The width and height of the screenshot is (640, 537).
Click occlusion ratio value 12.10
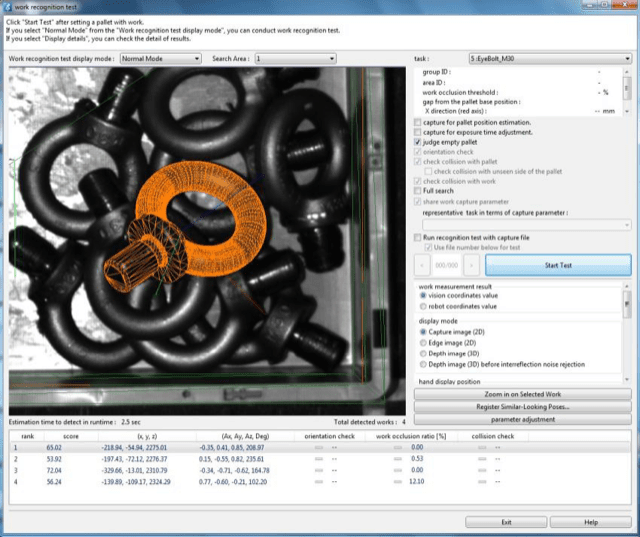click(416, 482)
